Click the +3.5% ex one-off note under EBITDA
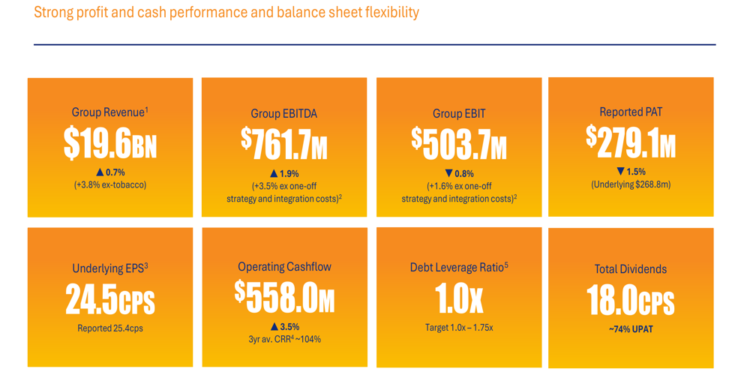The height and width of the screenshot is (375, 750). (x=284, y=192)
